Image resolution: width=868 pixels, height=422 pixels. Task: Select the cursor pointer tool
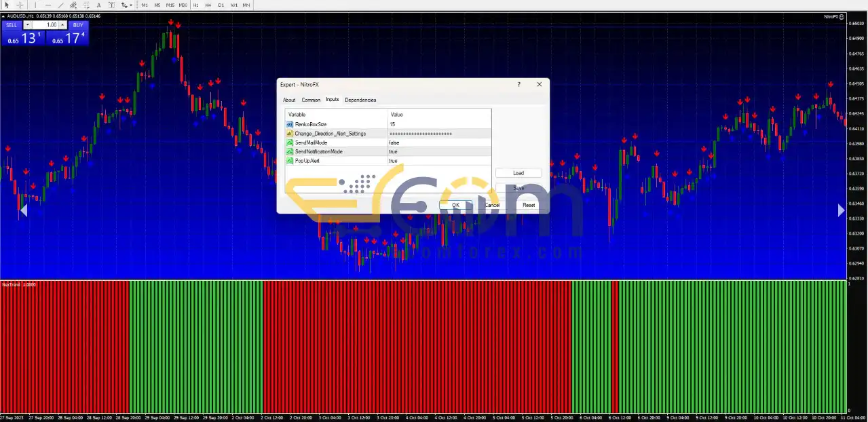point(7,5)
